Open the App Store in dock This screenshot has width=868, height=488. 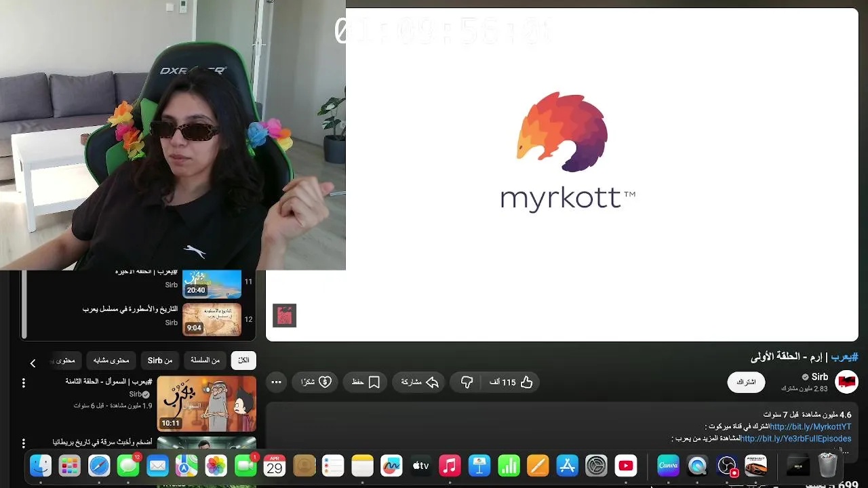coord(567,466)
